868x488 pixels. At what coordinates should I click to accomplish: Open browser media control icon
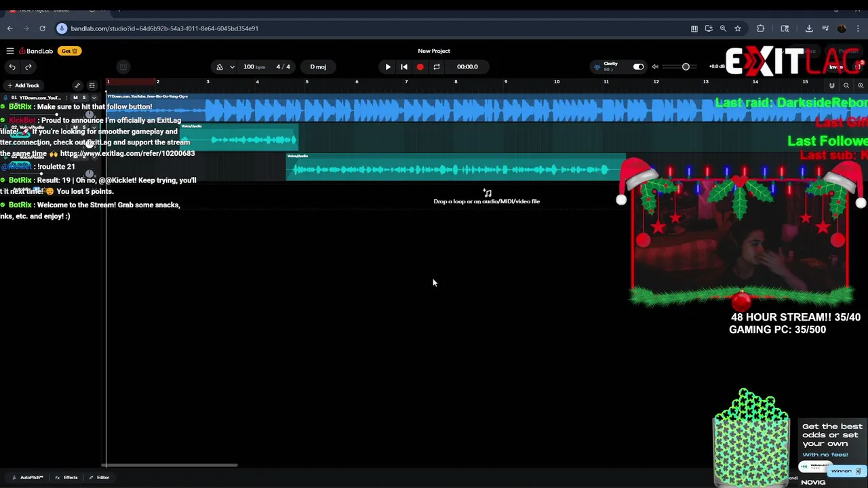pyautogui.click(x=825, y=28)
